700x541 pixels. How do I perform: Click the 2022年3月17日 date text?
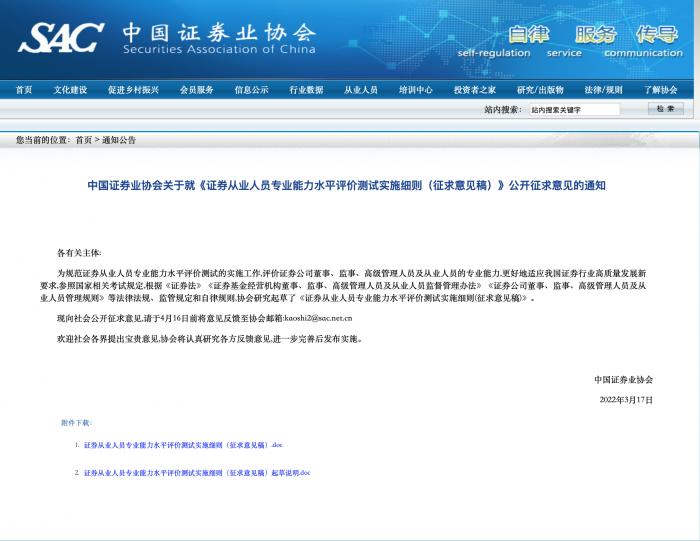pyautogui.click(x=626, y=400)
